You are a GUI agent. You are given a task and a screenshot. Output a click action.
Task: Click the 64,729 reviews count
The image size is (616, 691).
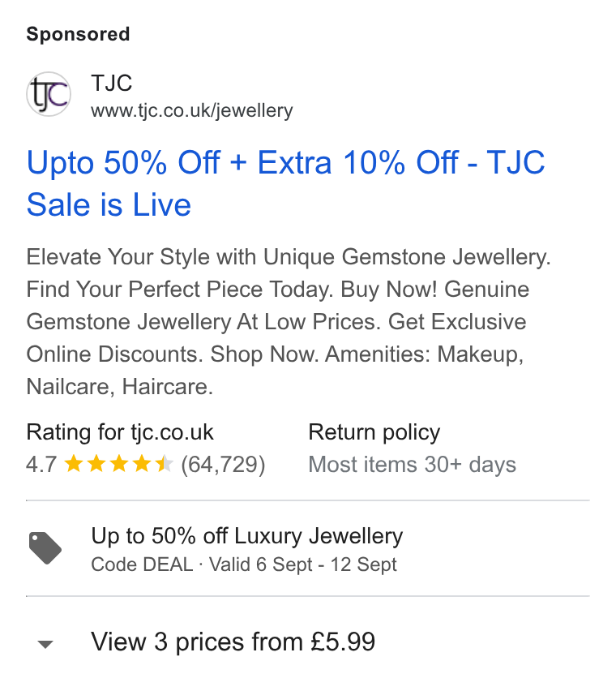pyautogui.click(x=223, y=465)
